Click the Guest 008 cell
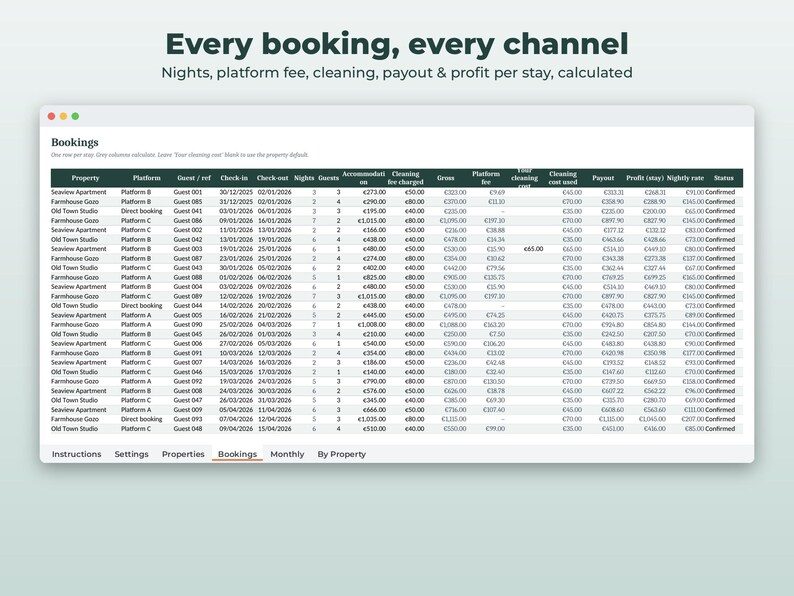The width and height of the screenshot is (794, 596). (188, 391)
